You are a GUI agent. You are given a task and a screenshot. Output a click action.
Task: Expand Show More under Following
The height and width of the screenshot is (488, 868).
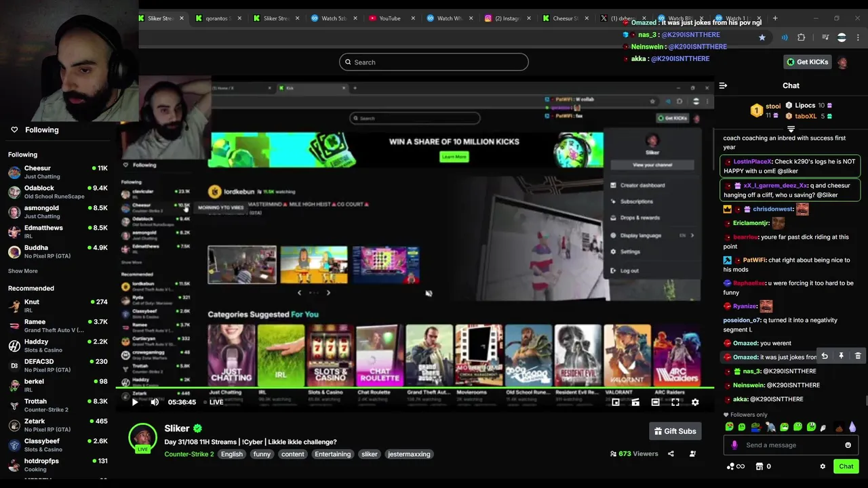22,271
